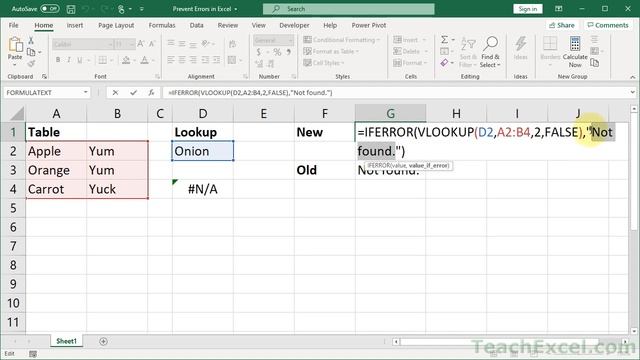Image resolution: width=640 pixels, height=360 pixels.
Task: Add a new sheet with plus icon
Action: click(x=103, y=341)
